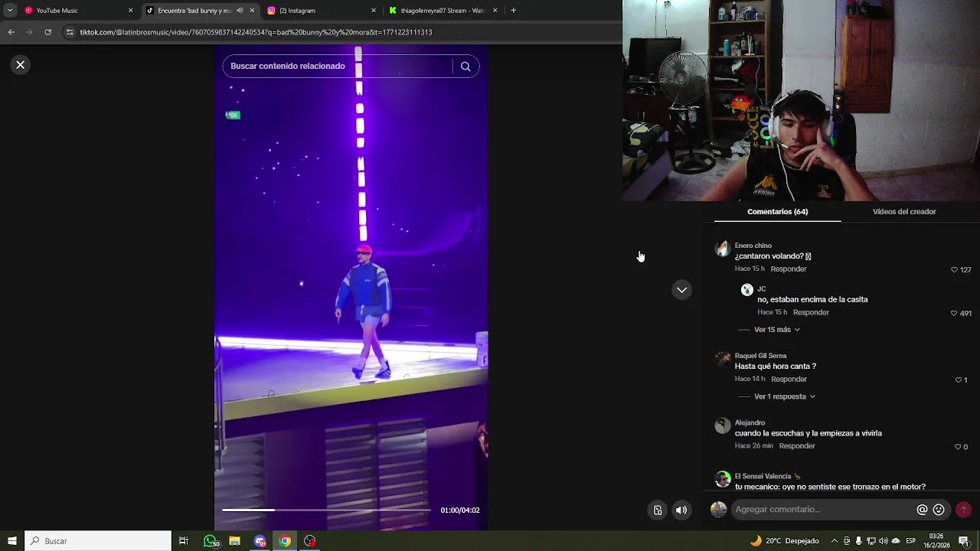This screenshot has height=551, width=980.
Task: Expand 'Ver 1 respuesta' under Raquel's comment
Action: pyautogui.click(x=784, y=396)
